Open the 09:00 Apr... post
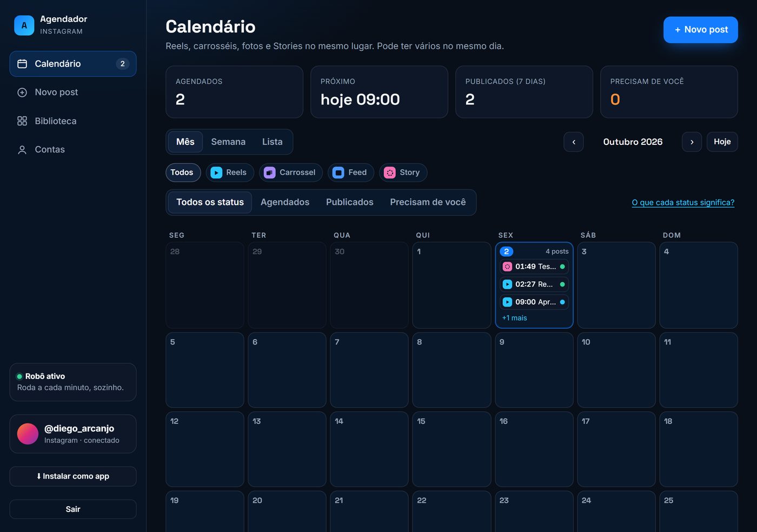This screenshot has width=757, height=532. point(534,302)
